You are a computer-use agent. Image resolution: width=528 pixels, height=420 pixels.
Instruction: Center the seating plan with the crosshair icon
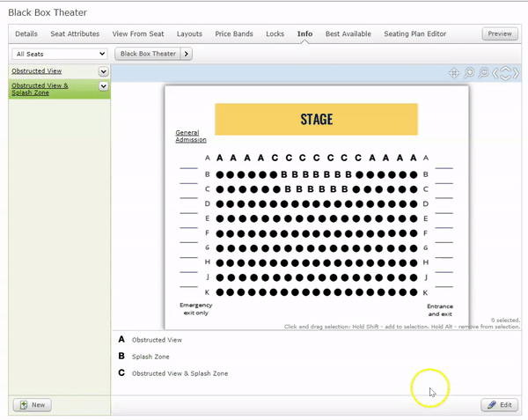pos(454,73)
